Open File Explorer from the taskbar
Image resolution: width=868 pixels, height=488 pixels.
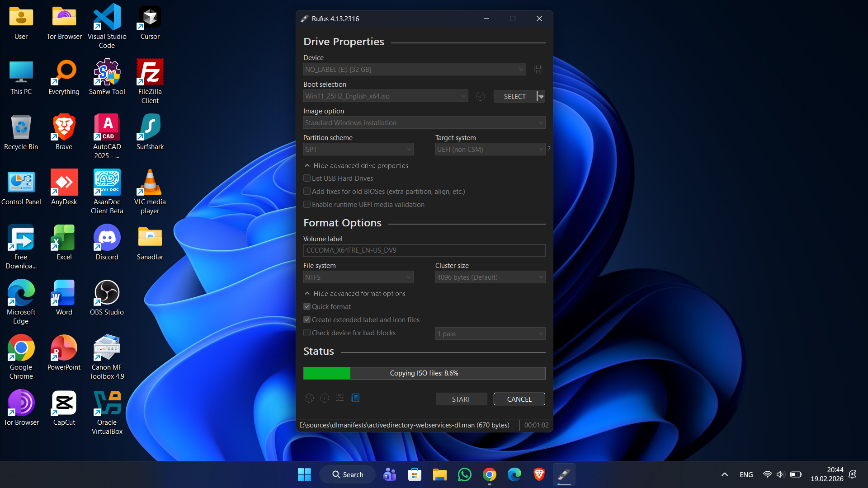click(x=439, y=474)
